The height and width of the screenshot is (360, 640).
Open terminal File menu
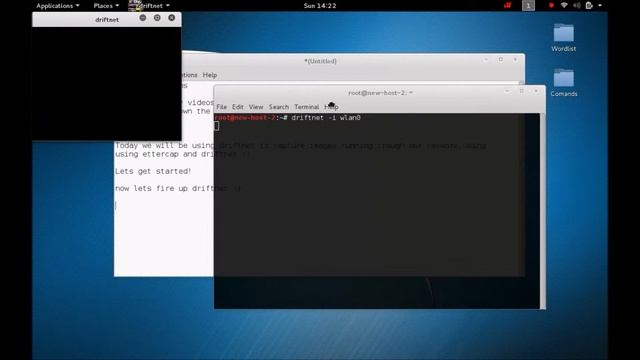pos(222,107)
